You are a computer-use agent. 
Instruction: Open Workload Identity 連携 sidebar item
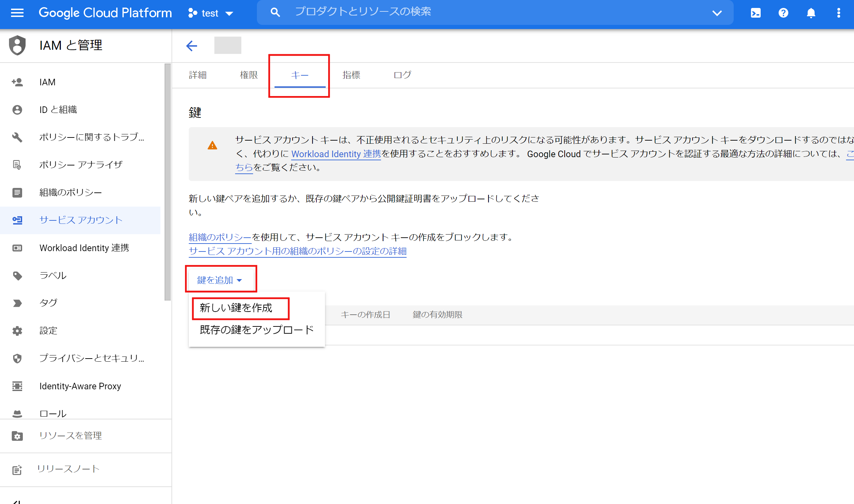[x=80, y=248]
